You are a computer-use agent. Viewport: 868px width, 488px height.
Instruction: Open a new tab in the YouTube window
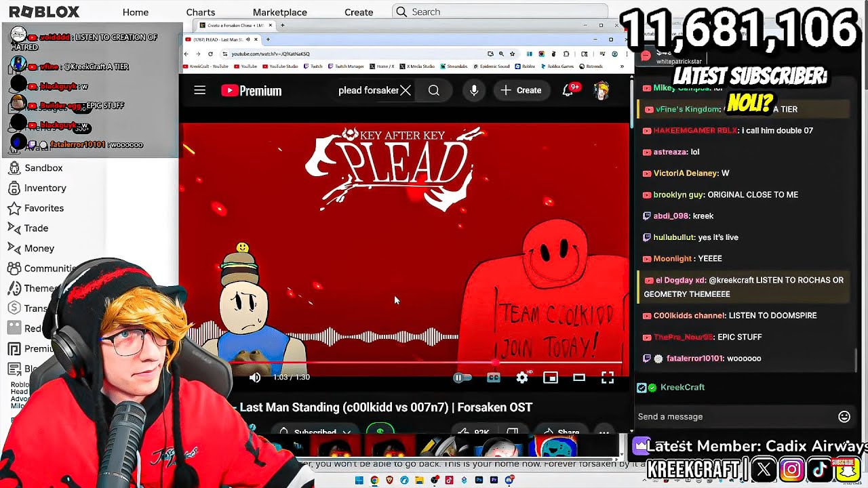coord(268,39)
